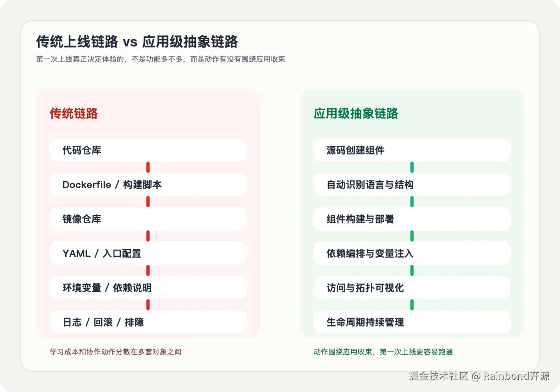This screenshot has width=560, height=392.
Task: Click the red connector above 日志 / 回滚 / 排障
Action: [x=148, y=305]
